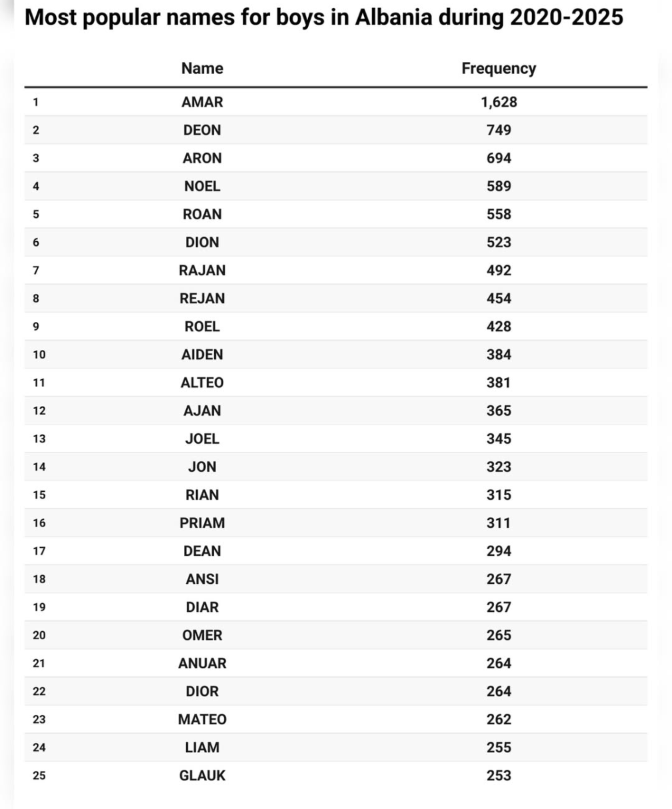Screen dimensions: 672x809
Task: Select the name DEON in the table
Action: coord(202,131)
